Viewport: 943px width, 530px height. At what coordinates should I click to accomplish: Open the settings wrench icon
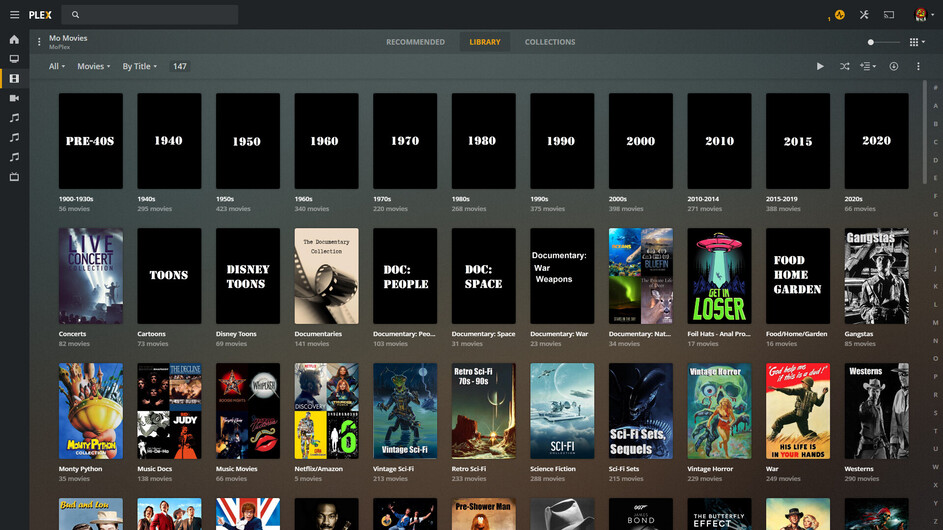[x=864, y=15]
